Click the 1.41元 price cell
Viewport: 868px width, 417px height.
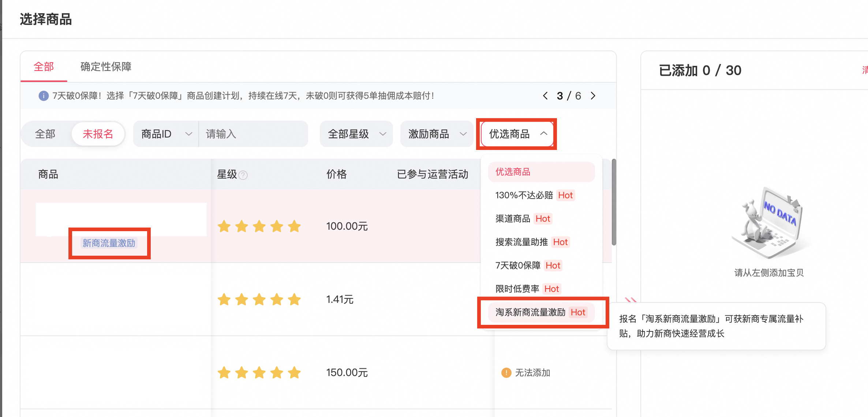340,300
